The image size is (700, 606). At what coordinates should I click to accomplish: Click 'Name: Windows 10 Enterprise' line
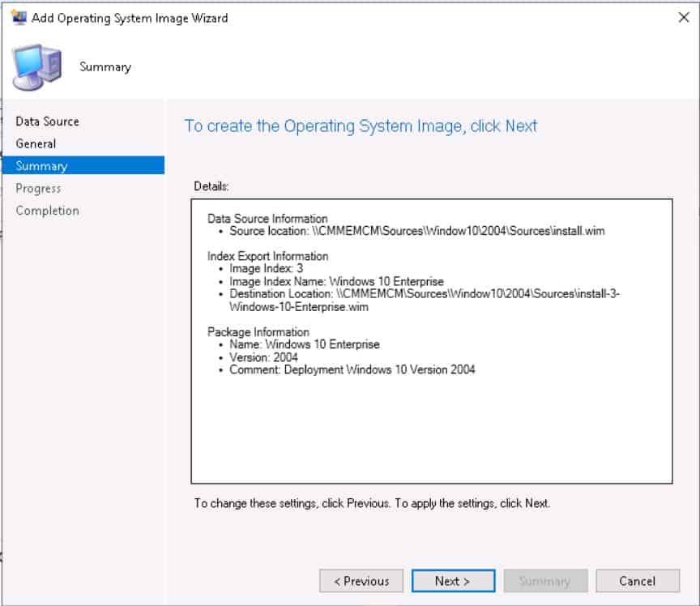point(305,344)
